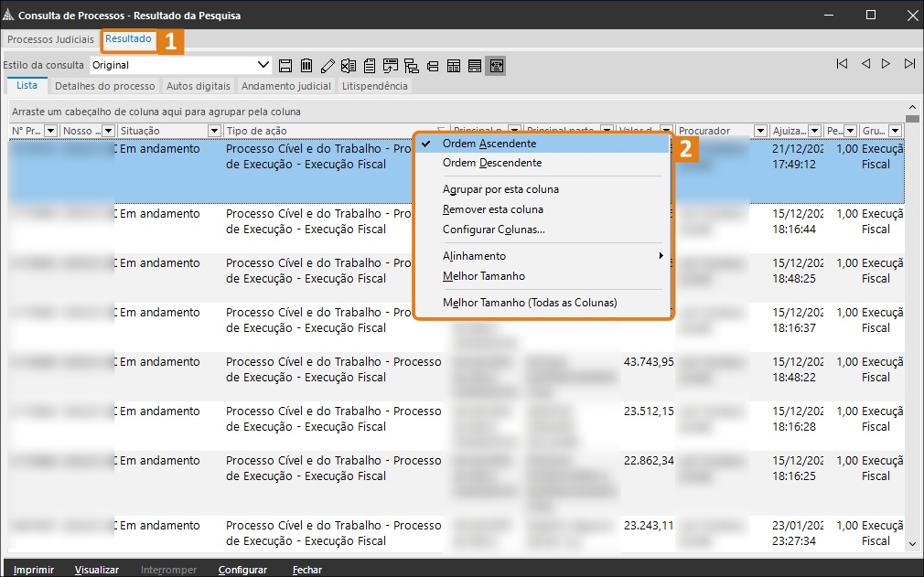The width and height of the screenshot is (924, 577).
Task: Select Ordem Descendente in context menu
Action: 543,163
